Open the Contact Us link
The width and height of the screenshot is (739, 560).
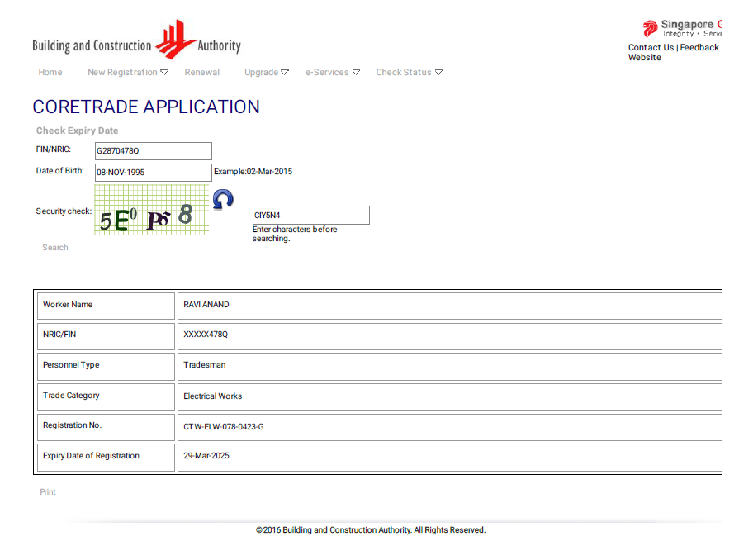[x=651, y=48]
